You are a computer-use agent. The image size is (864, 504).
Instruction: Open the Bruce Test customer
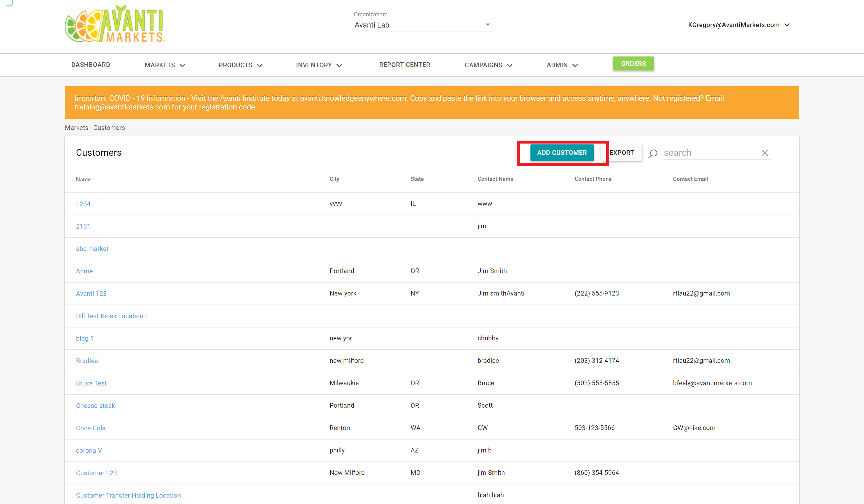91,383
